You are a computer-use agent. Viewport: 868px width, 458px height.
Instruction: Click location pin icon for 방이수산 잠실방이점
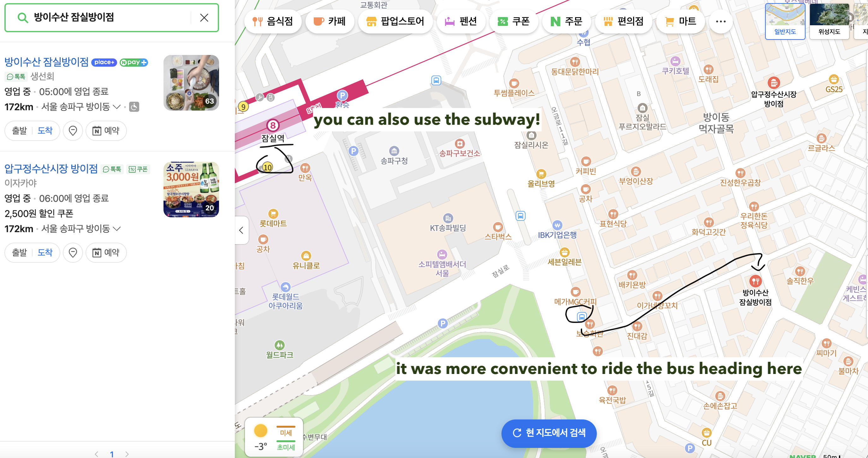(73, 130)
